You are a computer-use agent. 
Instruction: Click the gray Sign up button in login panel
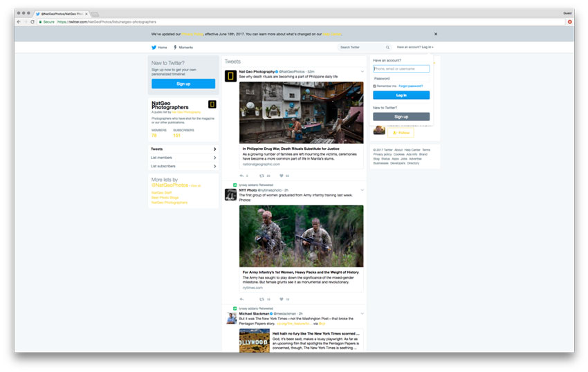(x=401, y=117)
